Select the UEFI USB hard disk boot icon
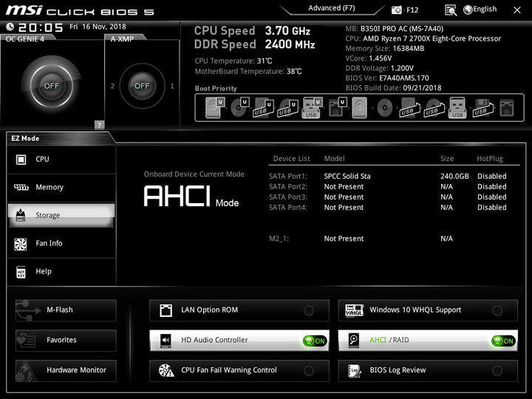 tap(264, 108)
